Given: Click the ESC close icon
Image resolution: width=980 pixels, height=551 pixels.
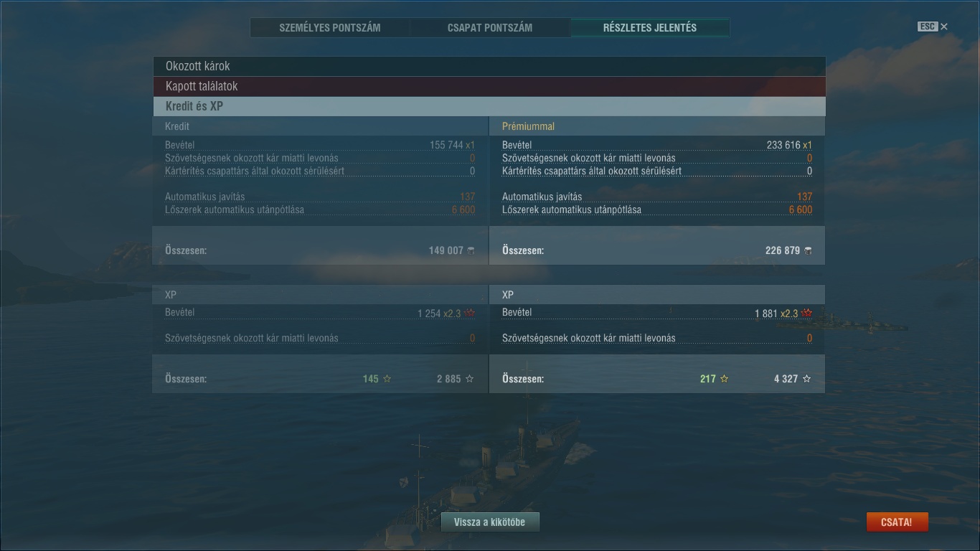Looking at the screenshot, I should click(x=943, y=27).
